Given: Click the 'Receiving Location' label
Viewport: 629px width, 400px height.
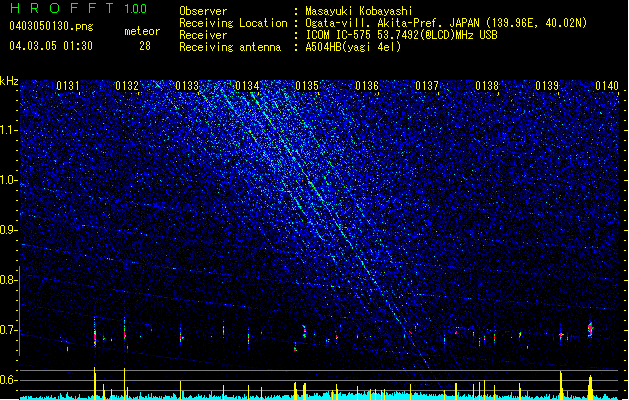Looking at the screenshot, I should coord(233,23).
